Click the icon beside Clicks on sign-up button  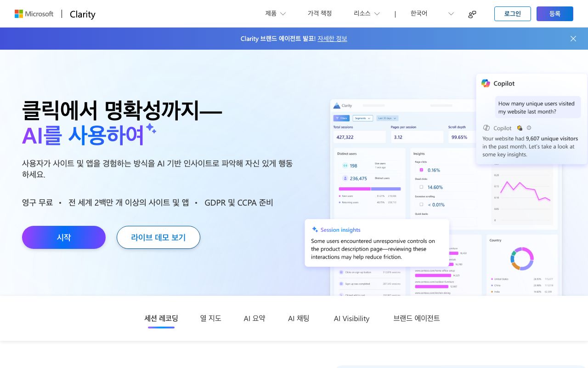point(341,272)
